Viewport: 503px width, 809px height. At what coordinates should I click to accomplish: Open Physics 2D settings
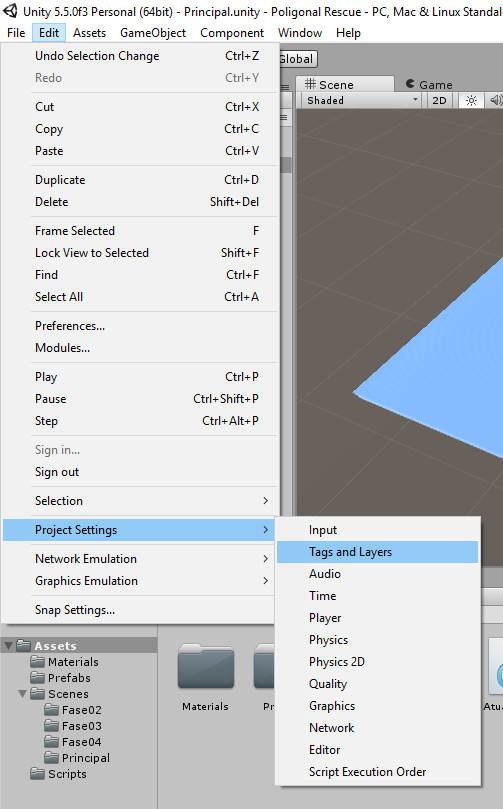(x=378, y=662)
